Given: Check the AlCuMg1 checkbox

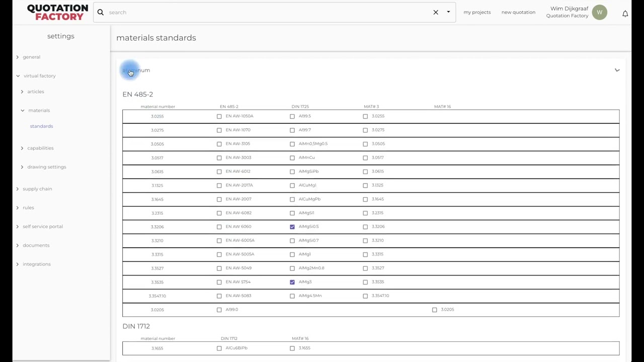Looking at the screenshot, I should click(x=292, y=186).
